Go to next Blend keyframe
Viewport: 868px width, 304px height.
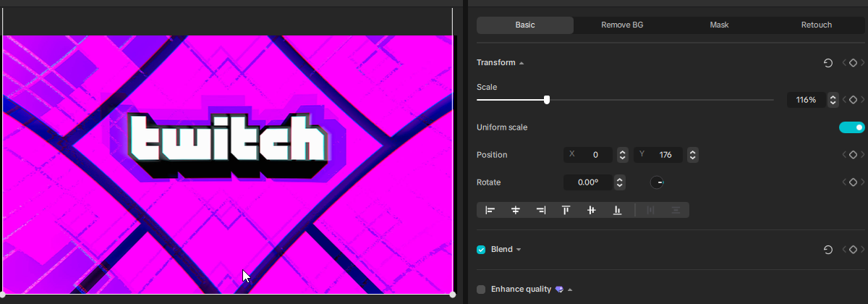point(862,250)
